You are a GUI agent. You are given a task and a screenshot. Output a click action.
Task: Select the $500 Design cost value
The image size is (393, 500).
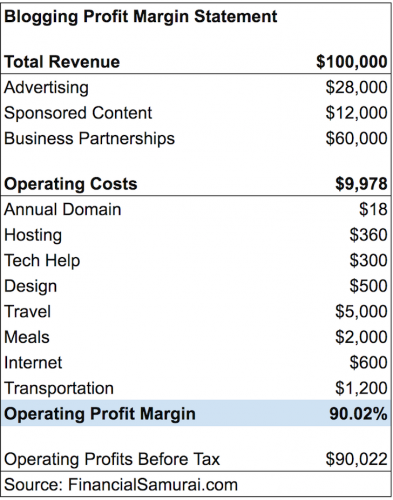click(368, 286)
